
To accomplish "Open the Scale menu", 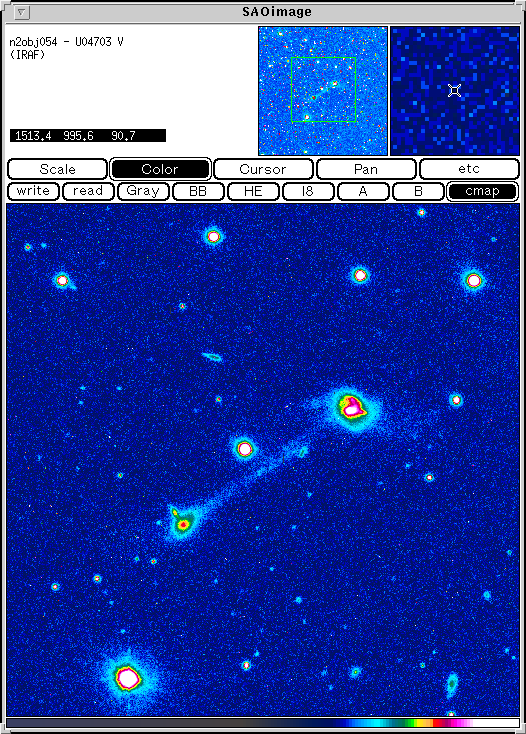I will 58,169.
